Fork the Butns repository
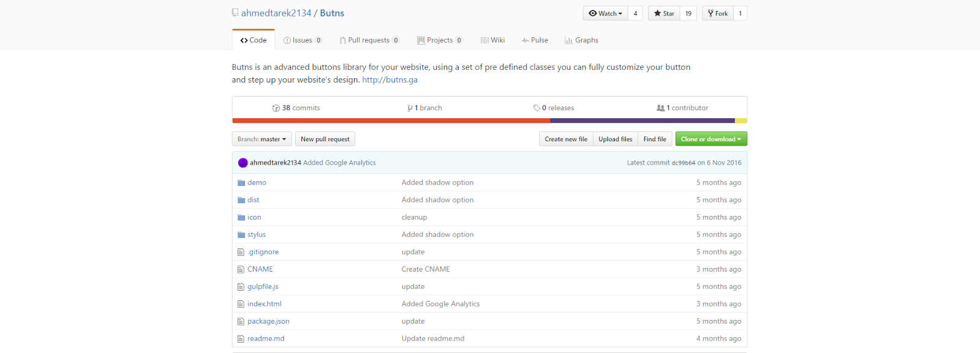This screenshot has width=980, height=353. pos(718,13)
